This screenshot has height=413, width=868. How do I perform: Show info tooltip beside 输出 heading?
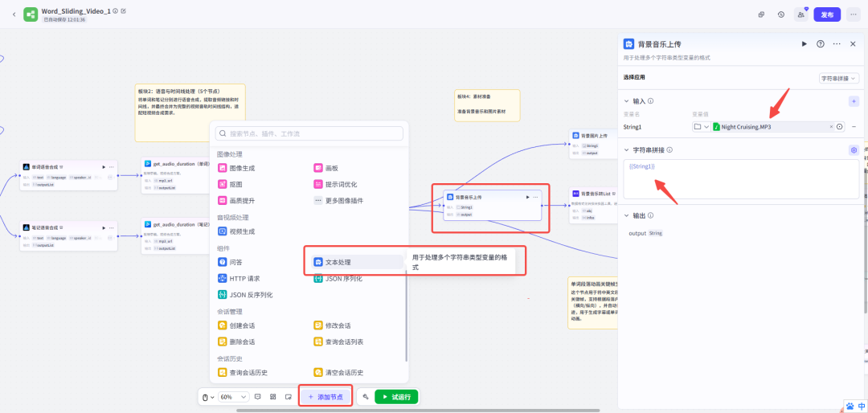point(651,215)
